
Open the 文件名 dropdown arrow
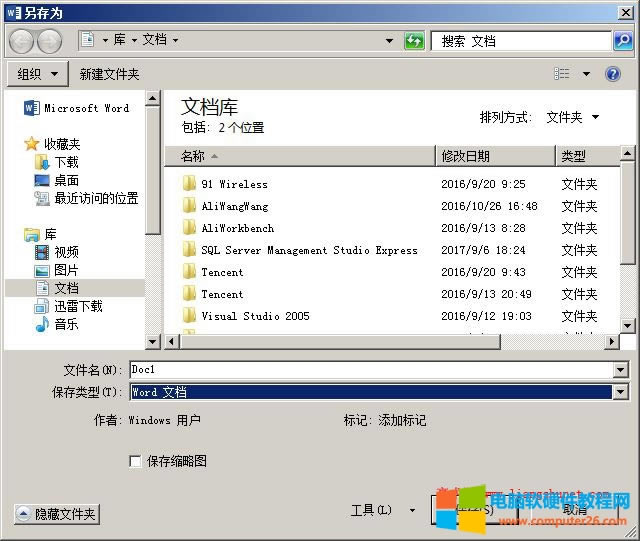click(620, 370)
